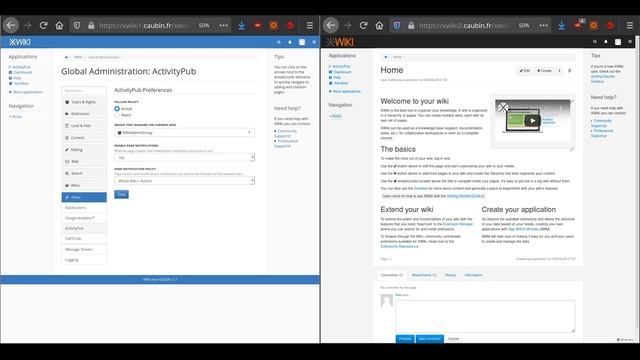This screenshot has height=360, width=640.
Task: Select the Reject follow policy radio
Action: point(117,115)
